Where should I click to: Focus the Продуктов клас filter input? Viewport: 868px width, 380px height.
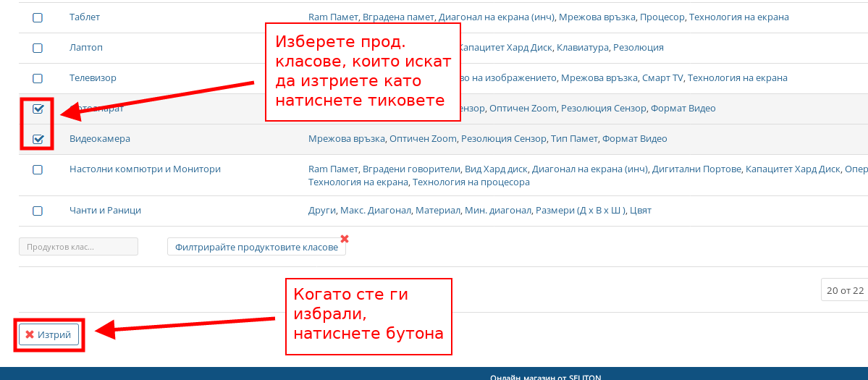[x=78, y=247]
